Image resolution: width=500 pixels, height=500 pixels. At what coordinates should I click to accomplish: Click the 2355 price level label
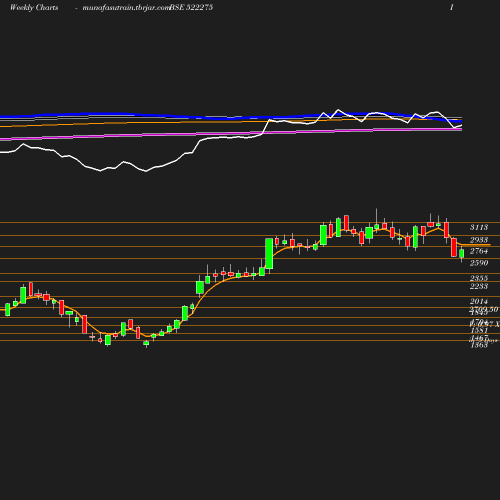coord(479,278)
